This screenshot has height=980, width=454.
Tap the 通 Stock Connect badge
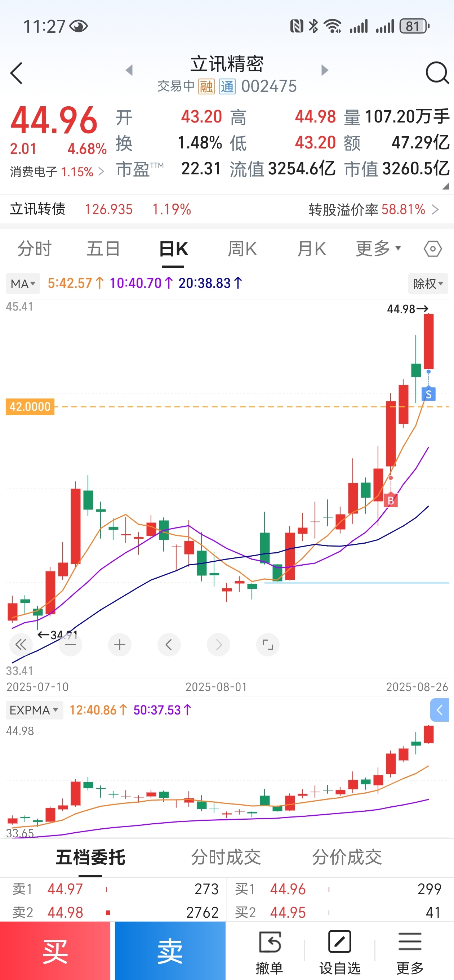point(227,86)
